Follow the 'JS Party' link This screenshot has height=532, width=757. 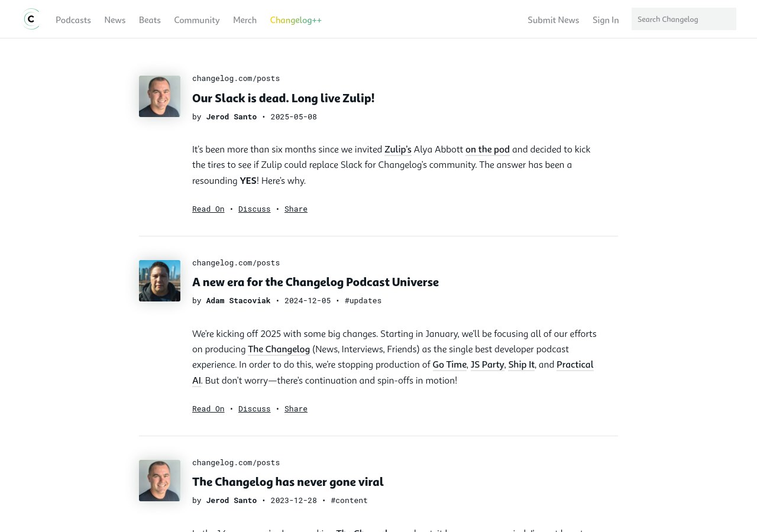point(487,364)
